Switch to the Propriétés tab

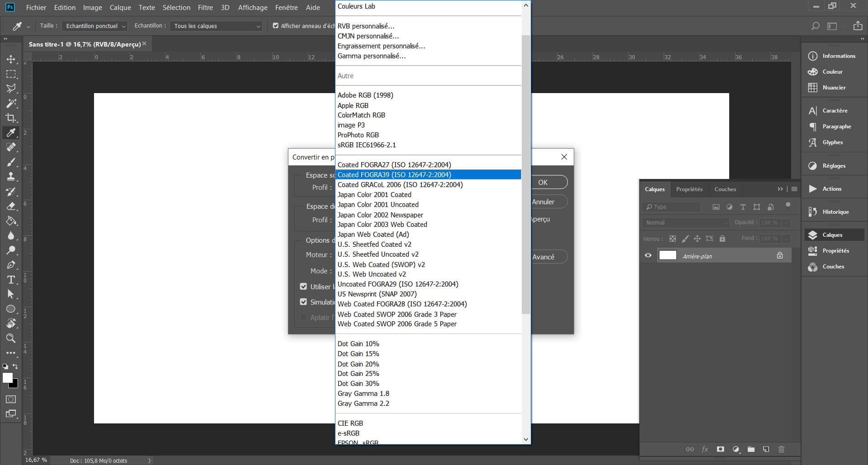[689, 189]
